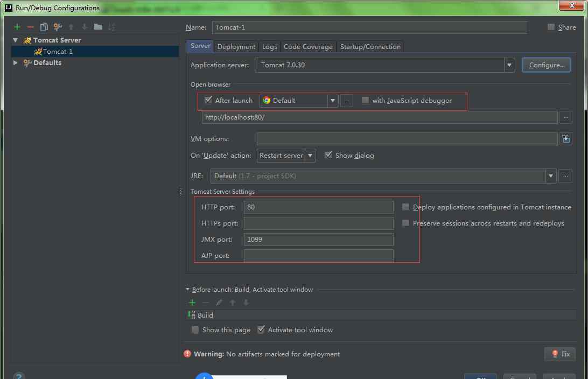Open the Application server dropdown
Viewport: 588px width, 379px height.
pos(509,65)
